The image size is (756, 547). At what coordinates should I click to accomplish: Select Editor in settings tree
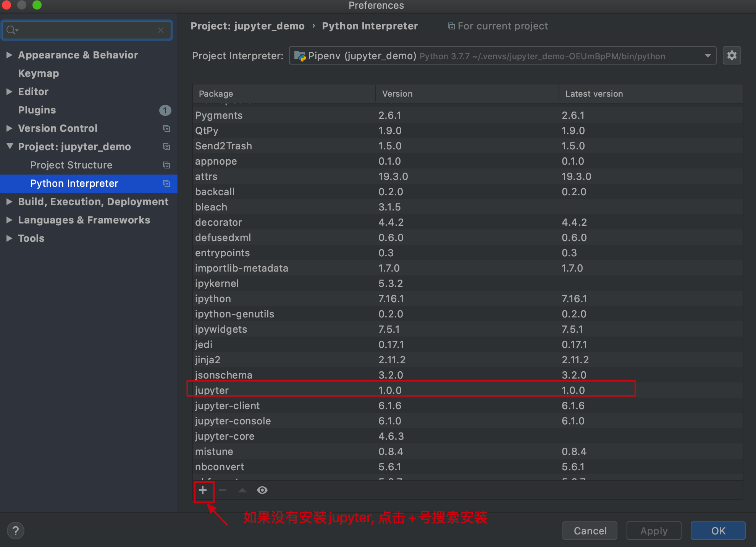(x=33, y=92)
